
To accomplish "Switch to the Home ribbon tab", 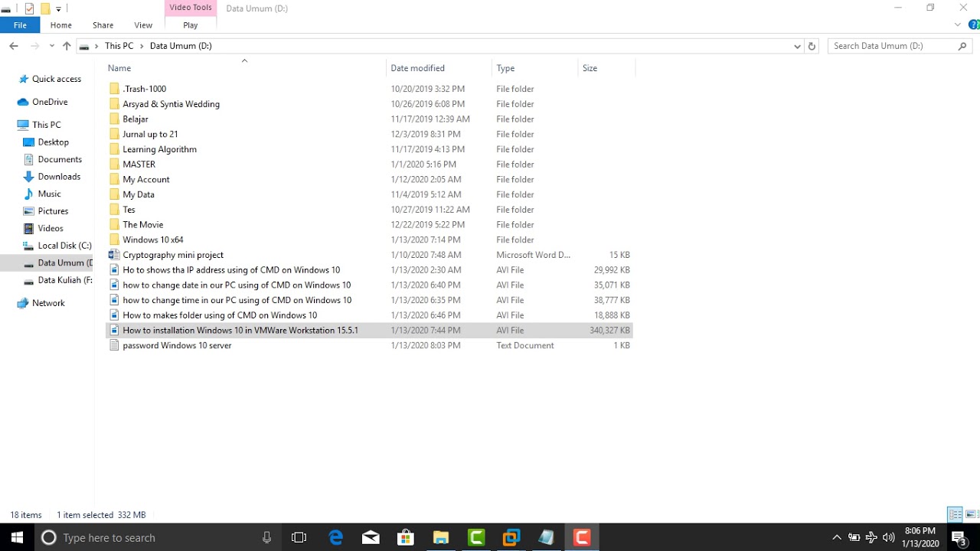I will tap(61, 25).
